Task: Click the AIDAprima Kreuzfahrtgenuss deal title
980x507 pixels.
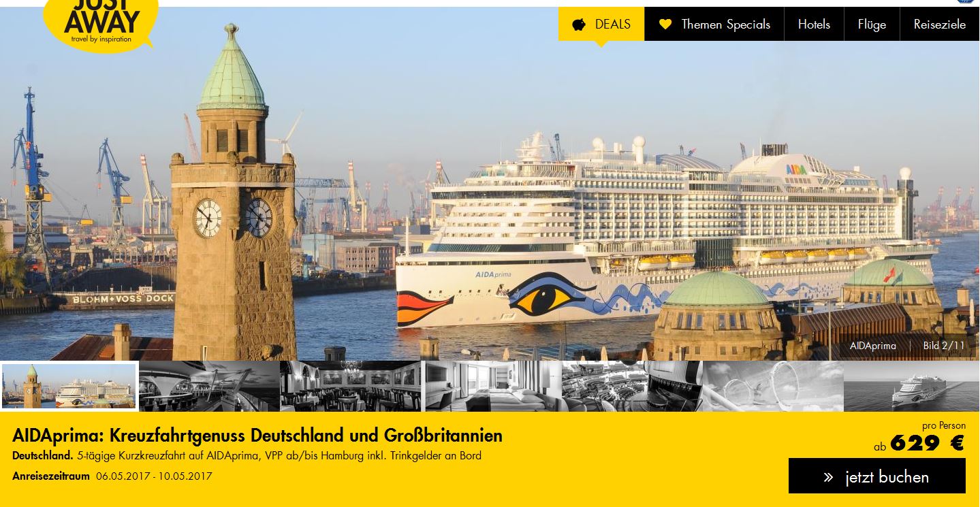Action: pos(257,436)
